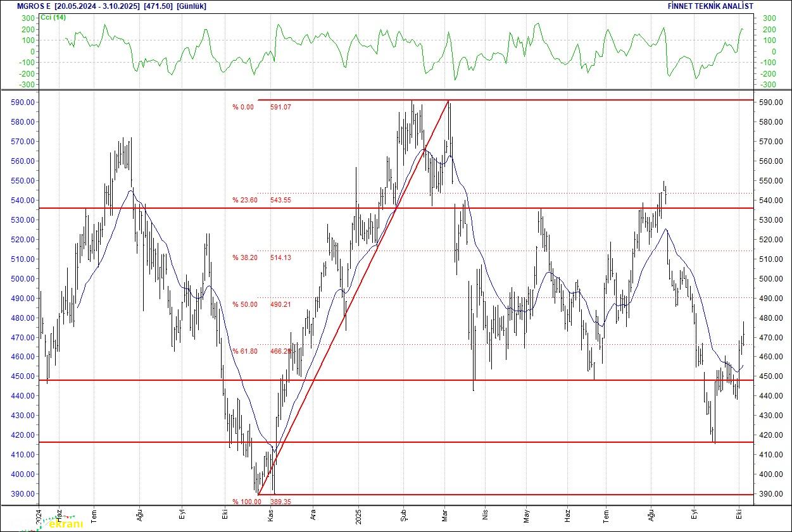
Task: Click the Günlük period label
Action: click(191, 6)
